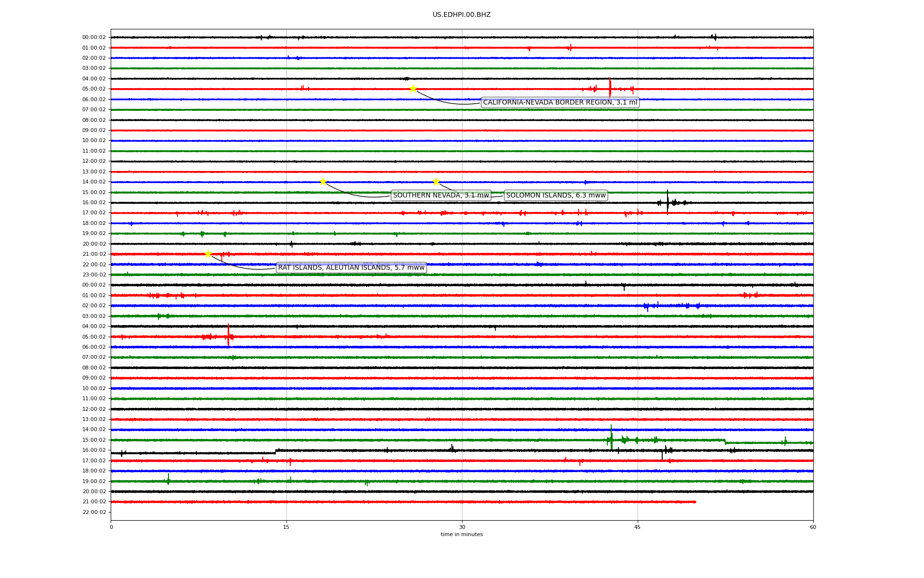924x578 pixels.
Task: Click the California-Nevada border event star marker
Action: (x=413, y=89)
